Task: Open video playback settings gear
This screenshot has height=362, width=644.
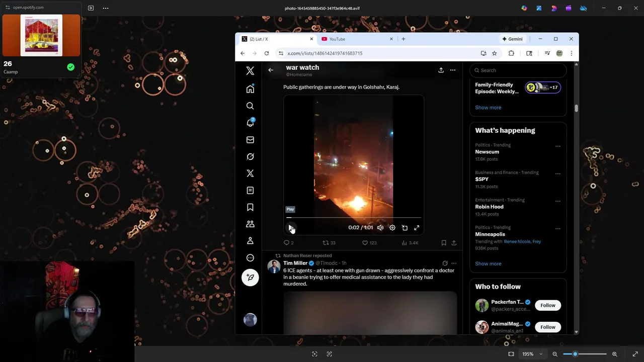Action: [392, 228]
